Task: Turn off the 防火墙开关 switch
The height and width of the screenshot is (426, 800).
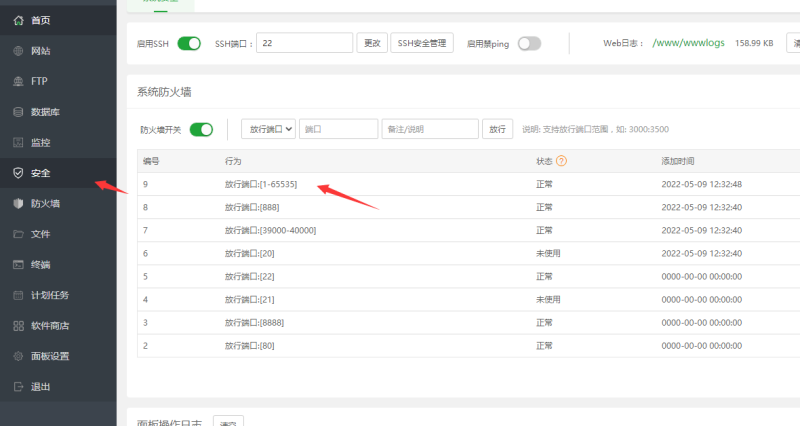Action: tap(201, 129)
